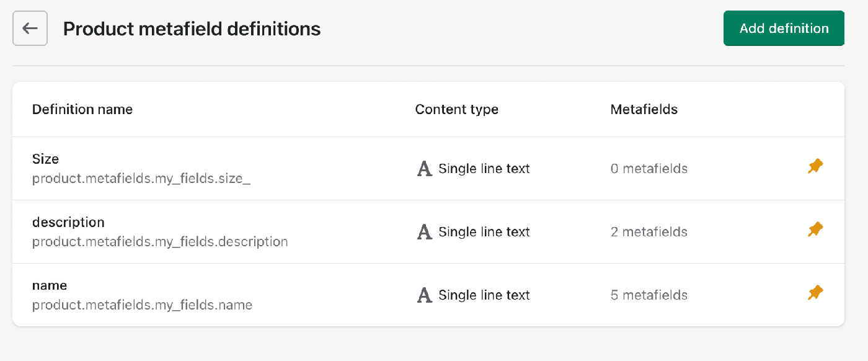Click the text type icon in Size row
The width and height of the screenshot is (868, 361).
pos(424,169)
